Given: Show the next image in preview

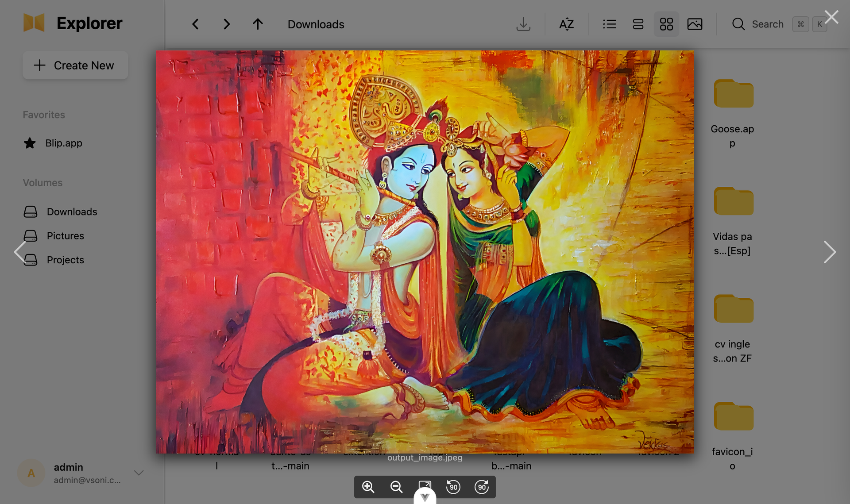Looking at the screenshot, I should tap(829, 252).
